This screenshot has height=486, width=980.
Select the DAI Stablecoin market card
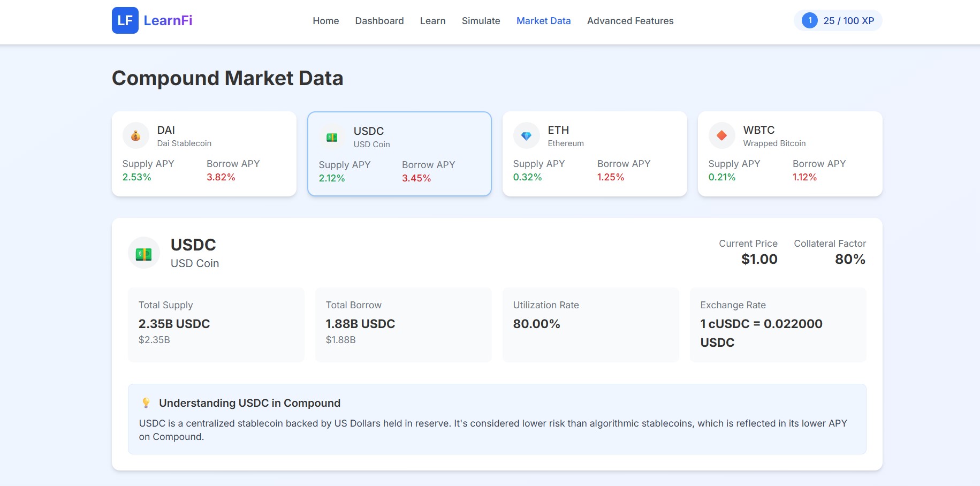[204, 154]
